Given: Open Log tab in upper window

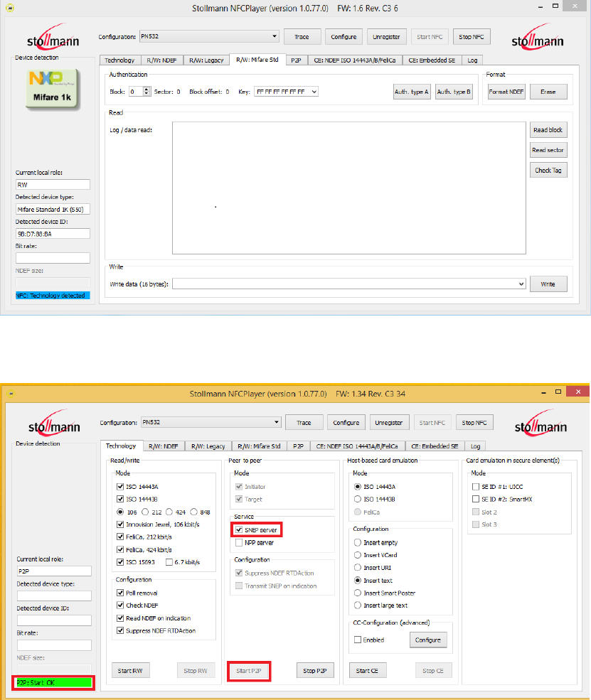Looking at the screenshot, I should (x=473, y=60).
